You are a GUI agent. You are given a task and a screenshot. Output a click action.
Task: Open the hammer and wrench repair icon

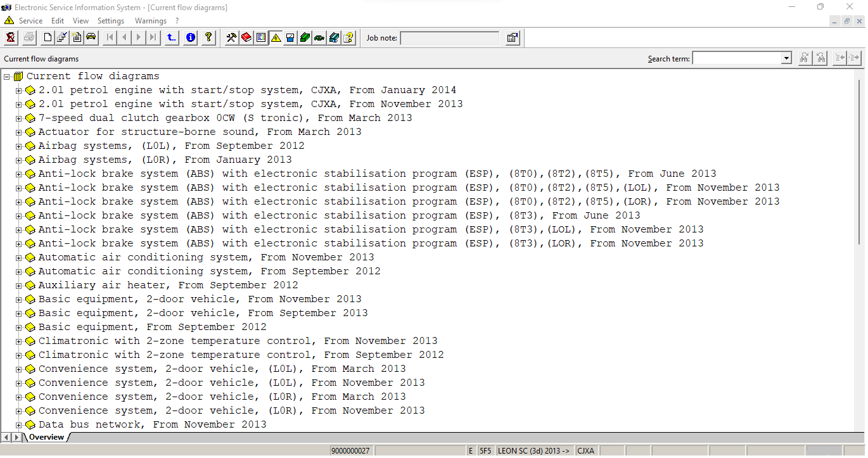point(231,38)
